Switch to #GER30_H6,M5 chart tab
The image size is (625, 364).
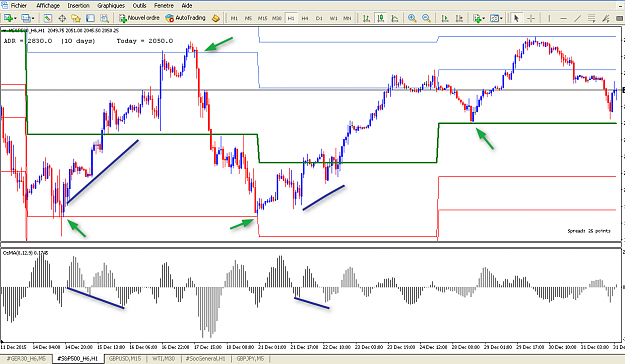pos(26,359)
